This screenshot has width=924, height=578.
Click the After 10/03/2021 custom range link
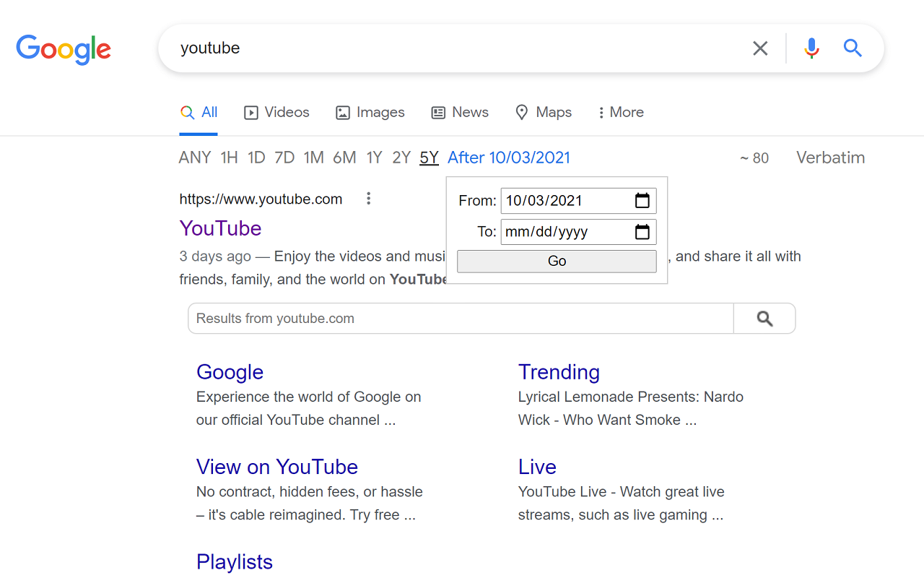[x=509, y=158]
